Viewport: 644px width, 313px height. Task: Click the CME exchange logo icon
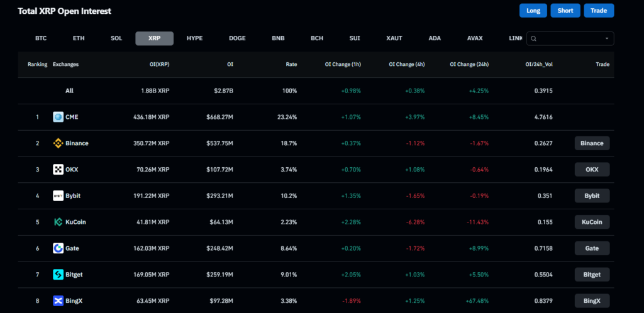click(58, 117)
